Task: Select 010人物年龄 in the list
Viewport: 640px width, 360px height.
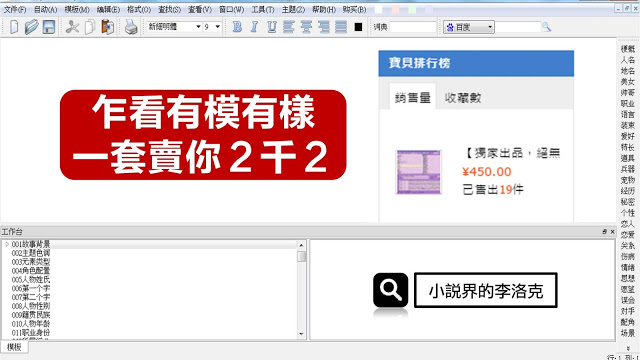Action: 31,324
